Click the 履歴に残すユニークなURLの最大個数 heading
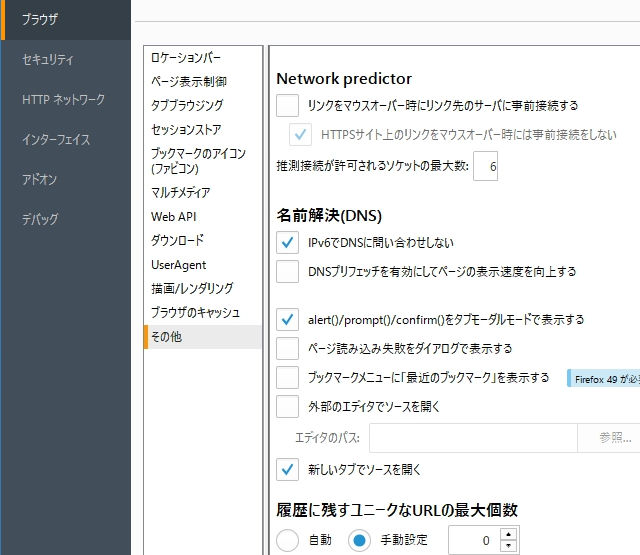This screenshot has width=640, height=555. [397, 510]
